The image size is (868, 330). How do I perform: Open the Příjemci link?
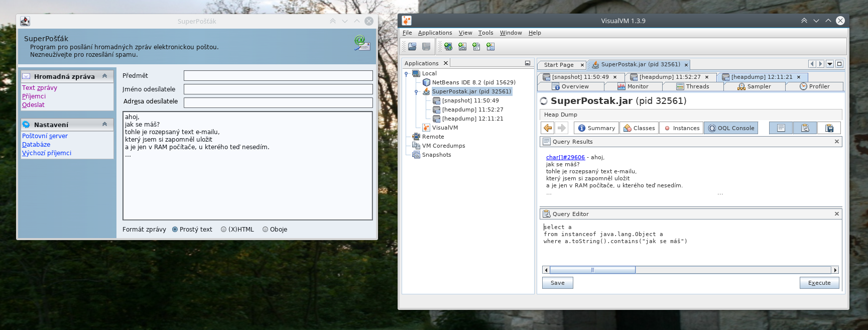[34, 96]
